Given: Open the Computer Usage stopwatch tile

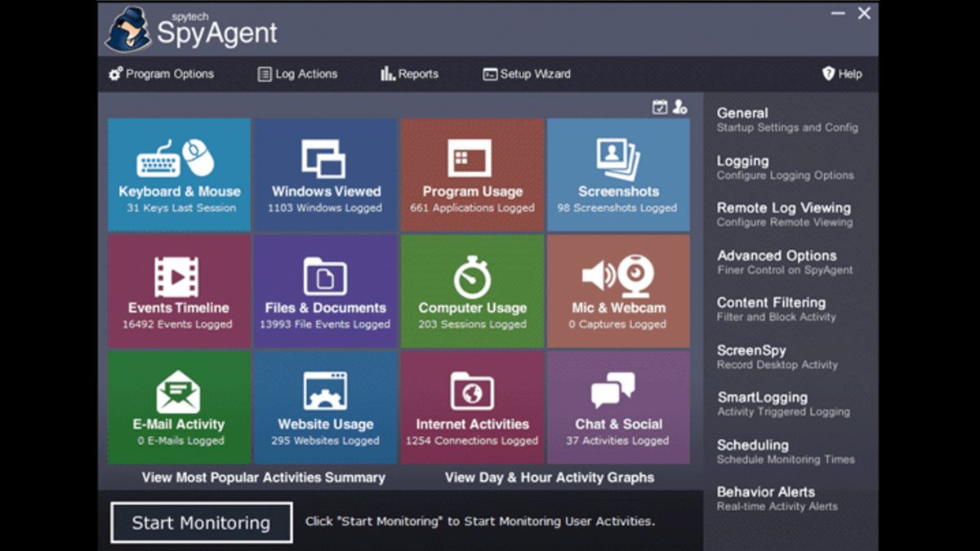Looking at the screenshot, I should pyautogui.click(x=472, y=291).
